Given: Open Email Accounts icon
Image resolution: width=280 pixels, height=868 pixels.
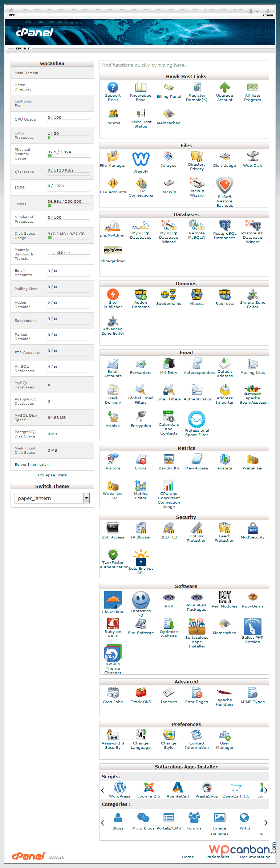Looking at the screenshot, I should [x=113, y=363].
